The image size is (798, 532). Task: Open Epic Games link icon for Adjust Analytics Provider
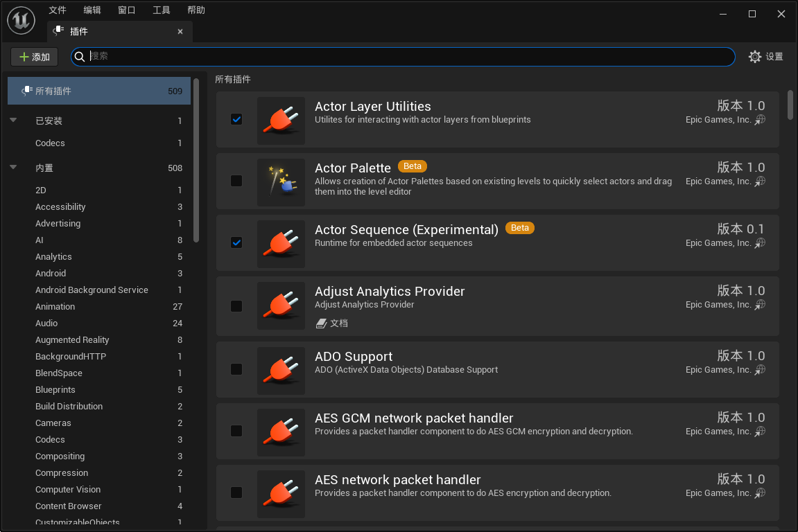[x=760, y=305]
